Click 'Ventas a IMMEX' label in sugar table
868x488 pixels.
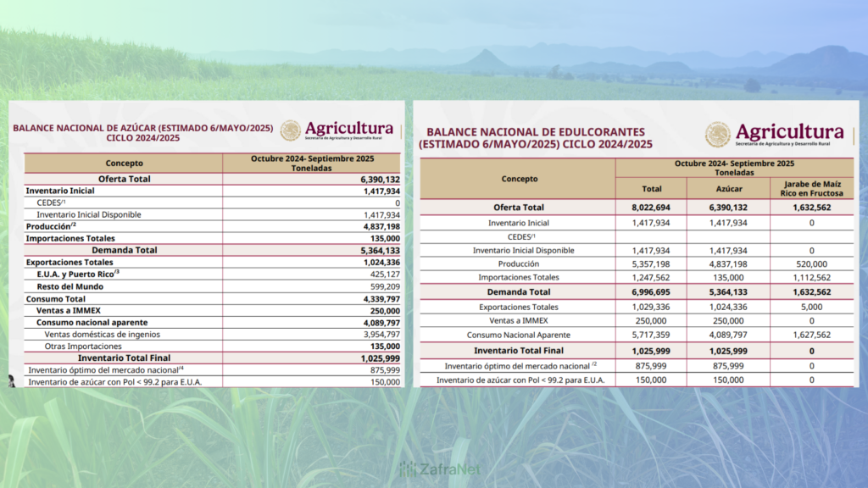[69, 310]
